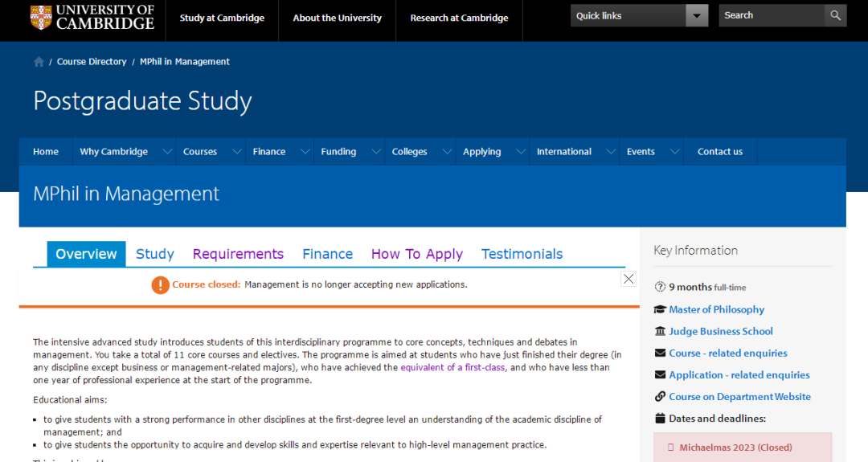868x462 pixels.
Task: Click MPhil in Management breadcrumb link
Action: [184, 62]
